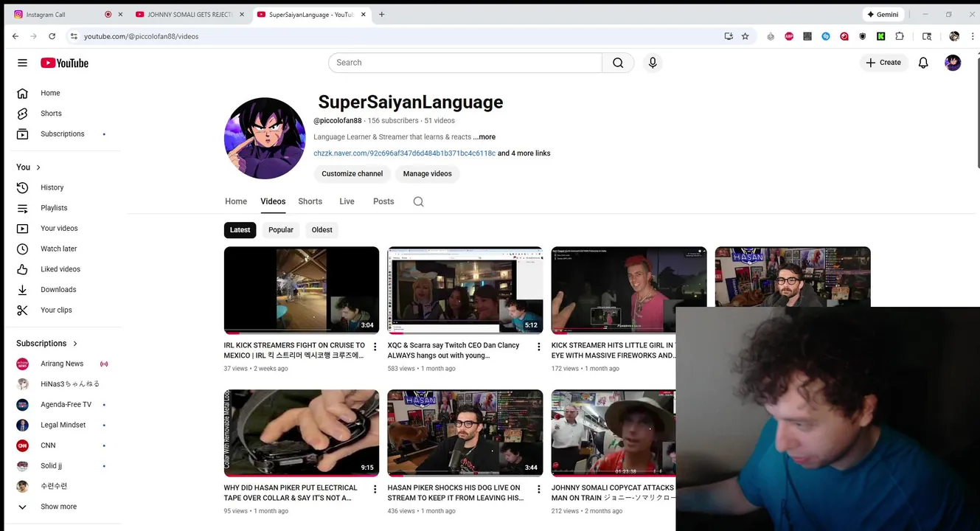Expand Subscriptions section heading

click(47, 343)
